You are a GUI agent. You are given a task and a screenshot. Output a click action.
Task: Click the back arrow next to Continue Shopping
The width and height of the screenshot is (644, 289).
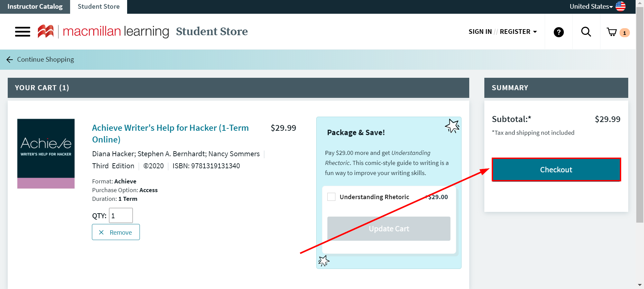(9, 59)
